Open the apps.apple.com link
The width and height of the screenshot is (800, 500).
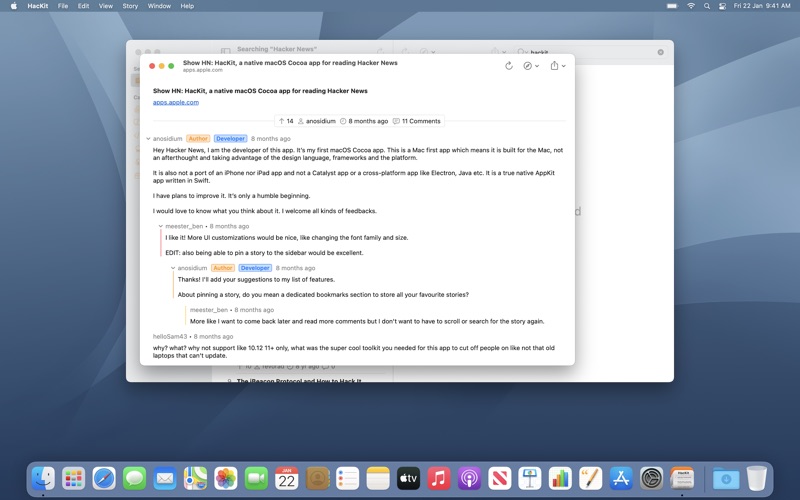(x=176, y=102)
